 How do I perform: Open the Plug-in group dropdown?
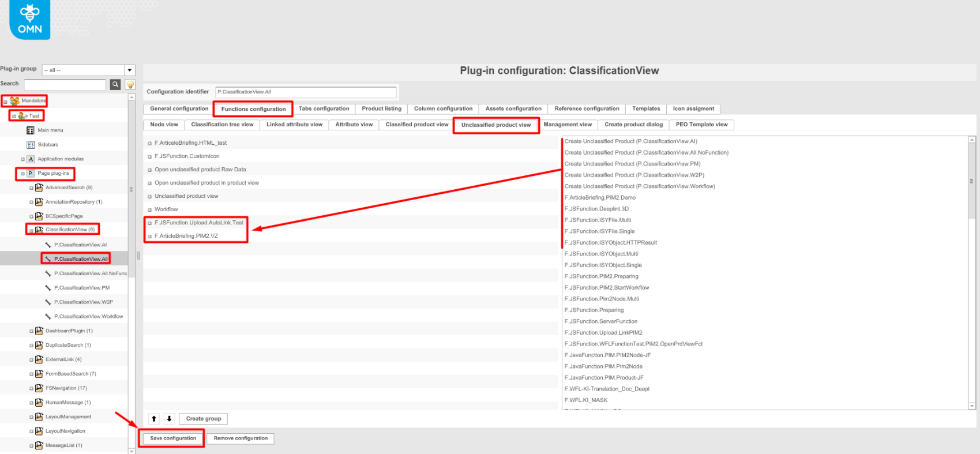click(130, 70)
